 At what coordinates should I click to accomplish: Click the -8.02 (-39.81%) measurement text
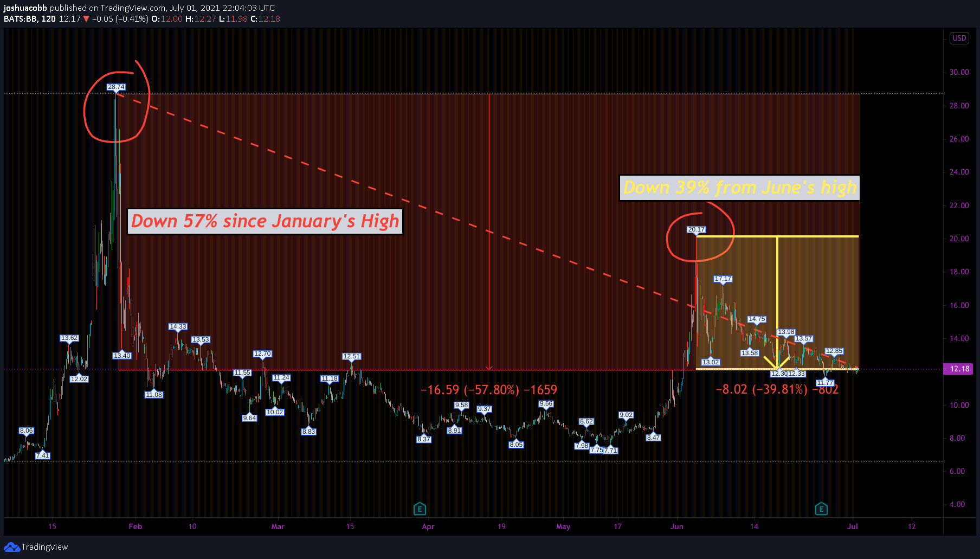(x=777, y=389)
